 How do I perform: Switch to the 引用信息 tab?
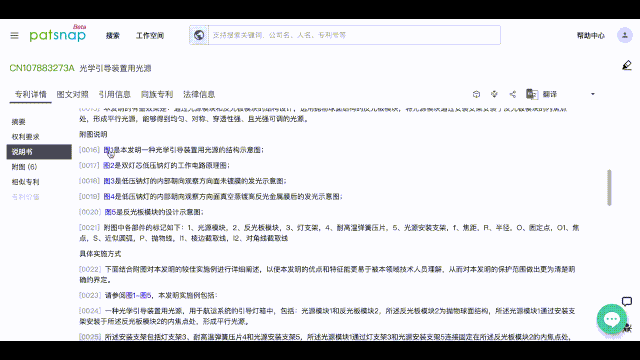coord(115,94)
